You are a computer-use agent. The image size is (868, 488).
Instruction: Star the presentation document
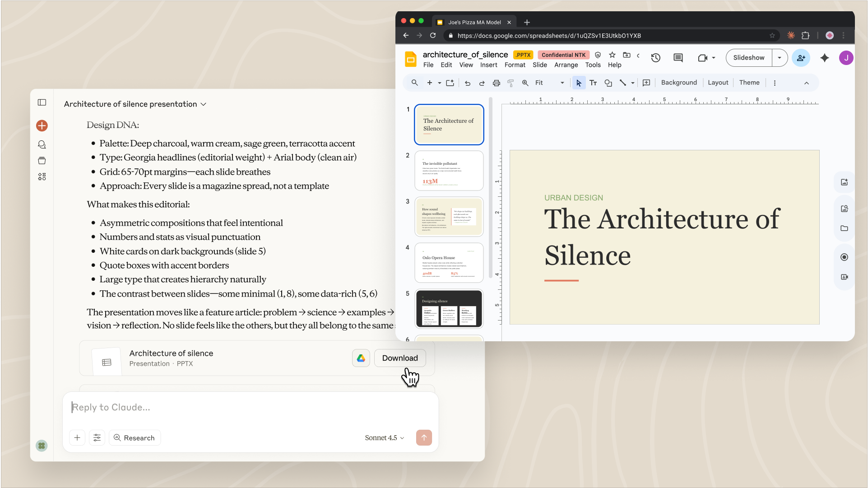pos(612,55)
